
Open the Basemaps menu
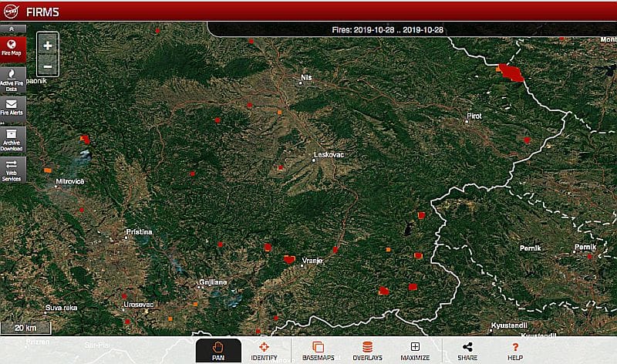click(x=318, y=351)
